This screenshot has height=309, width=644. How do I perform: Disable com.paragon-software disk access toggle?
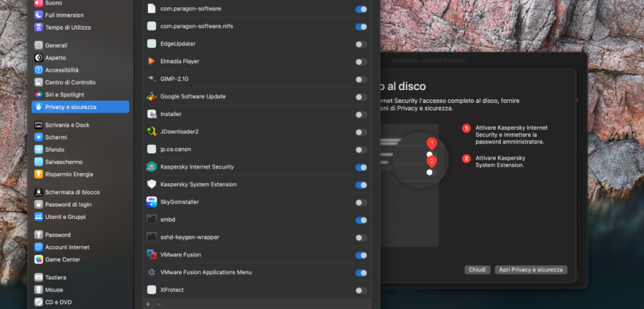[361, 9]
